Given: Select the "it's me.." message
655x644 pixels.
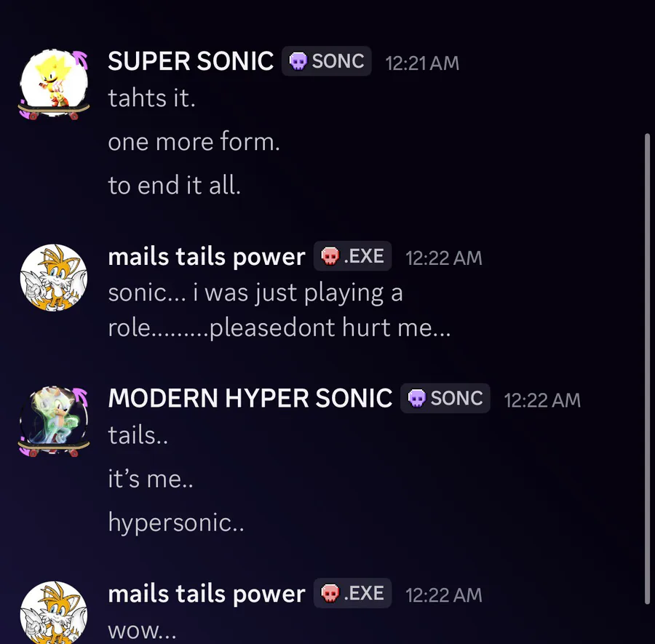Looking at the screenshot, I should click(x=150, y=479).
